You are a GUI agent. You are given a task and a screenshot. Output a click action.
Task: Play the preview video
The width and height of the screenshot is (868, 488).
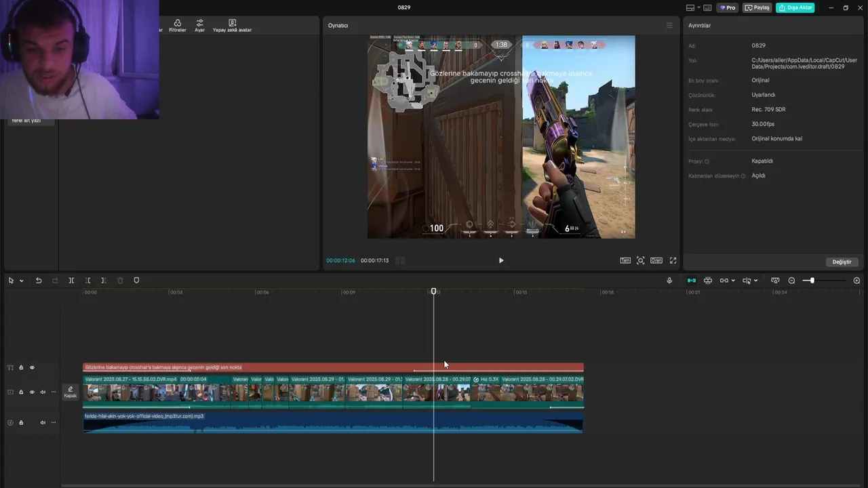click(x=501, y=260)
